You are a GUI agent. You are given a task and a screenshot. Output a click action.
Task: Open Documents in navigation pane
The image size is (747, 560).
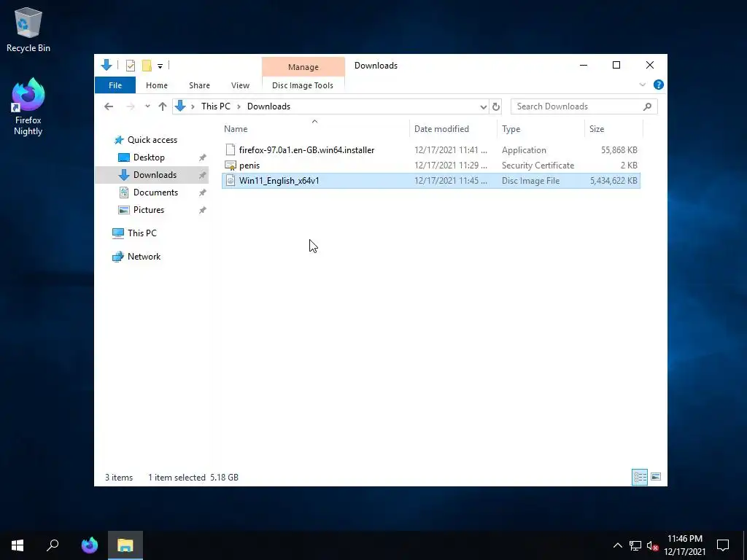pos(155,192)
